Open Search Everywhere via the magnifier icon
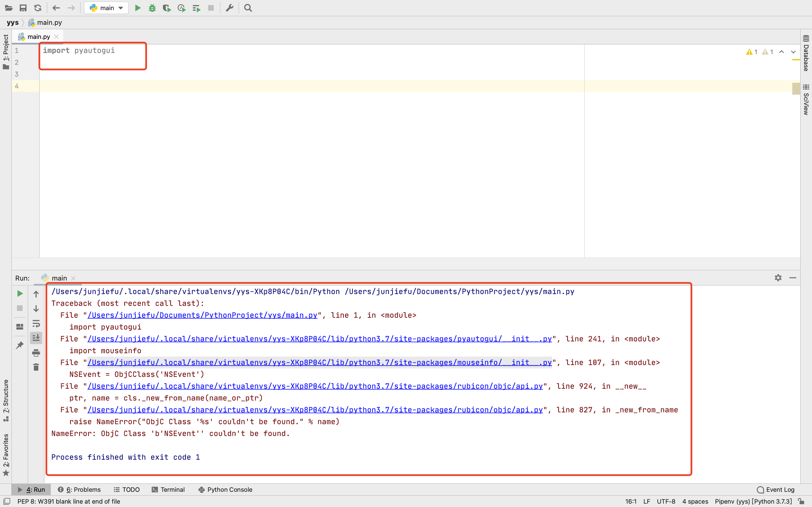Viewport: 812px width, 507px height. [248, 8]
